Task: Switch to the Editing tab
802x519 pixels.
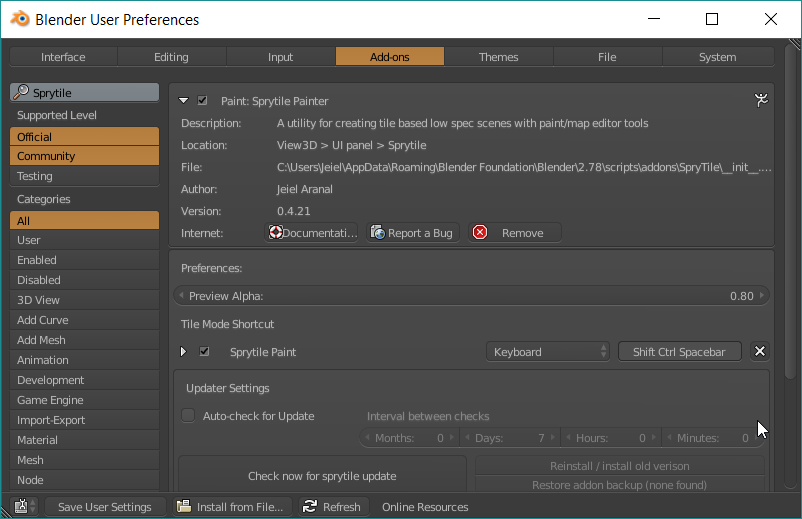Action: 171,57
